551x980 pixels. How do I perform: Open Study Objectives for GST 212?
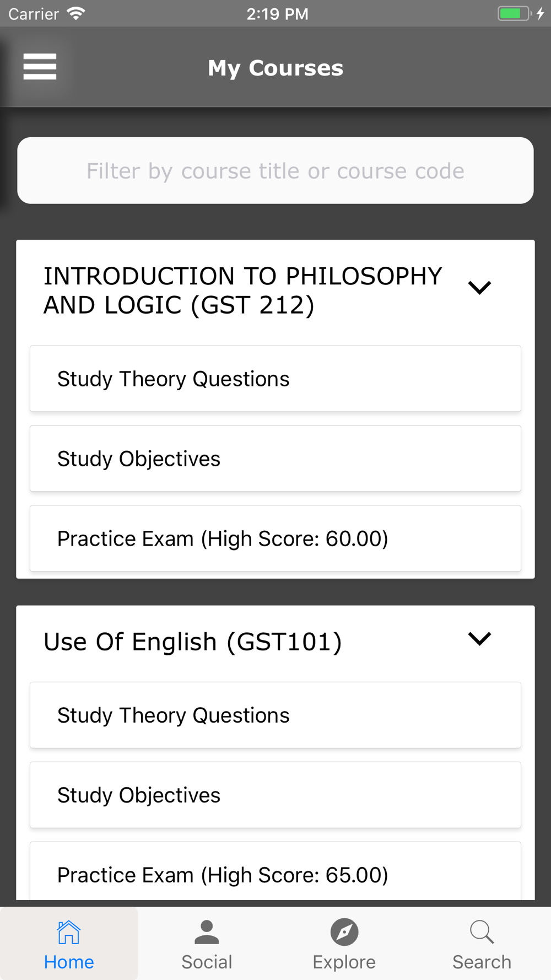[x=275, y=459]
